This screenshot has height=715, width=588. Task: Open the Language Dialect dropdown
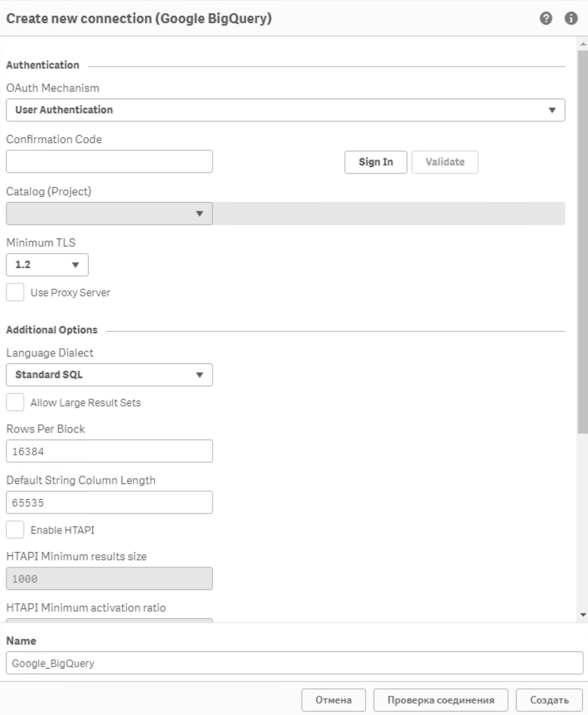click(x=109, y=375)
